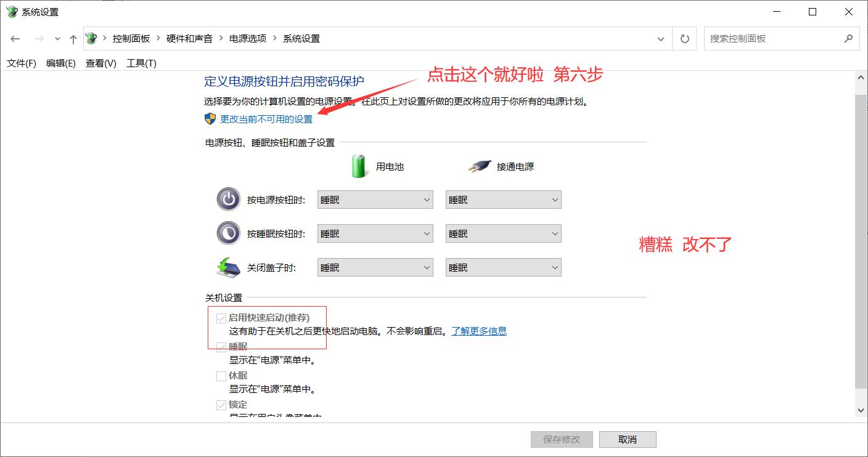Click inside the 搜索控制面板 search field
868x457 pixels.
pos(777,38)
